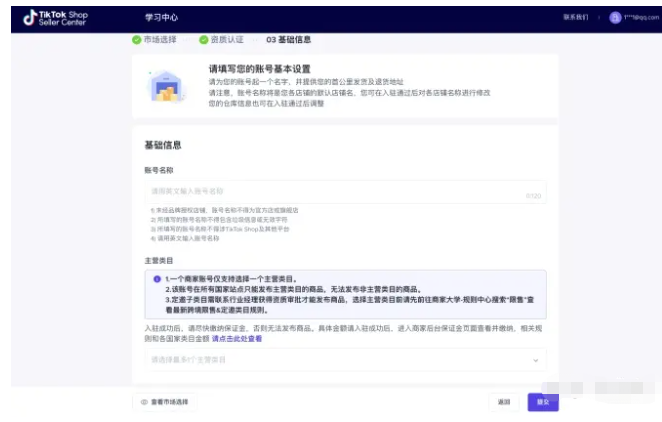Go to the 资质认证 step

point(224,39)
